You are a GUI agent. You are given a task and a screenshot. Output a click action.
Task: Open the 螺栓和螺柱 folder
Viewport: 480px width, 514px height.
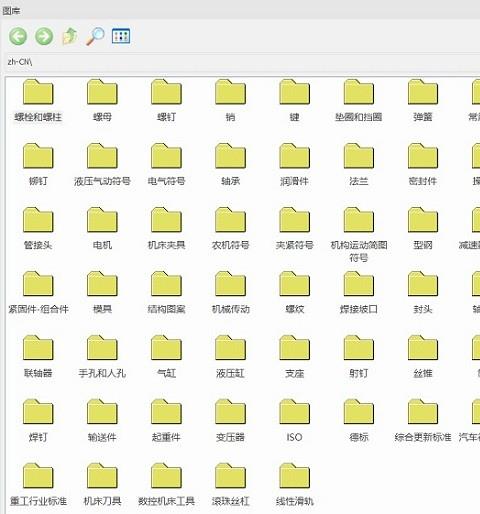coord(38,100)
